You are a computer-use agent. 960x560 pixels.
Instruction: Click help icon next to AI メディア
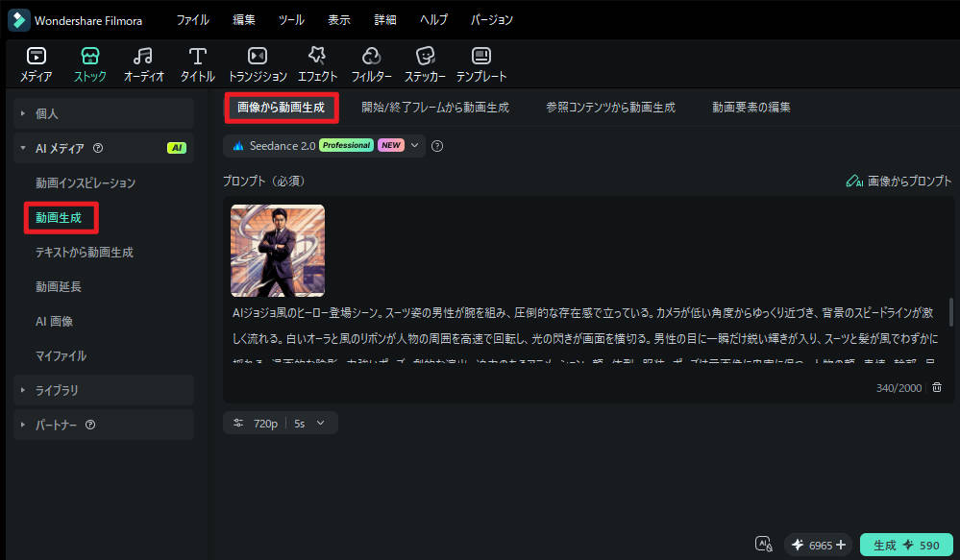[98, 148]
